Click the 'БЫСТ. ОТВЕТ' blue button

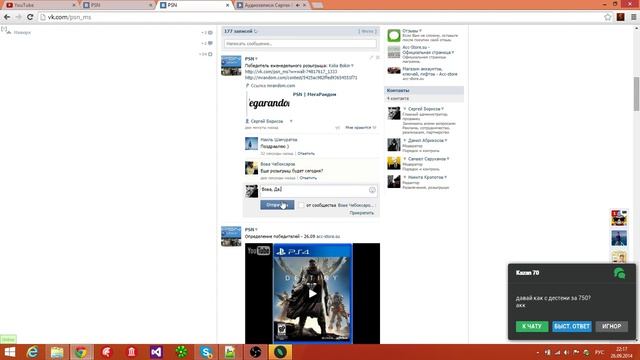[x=572, y=326]
